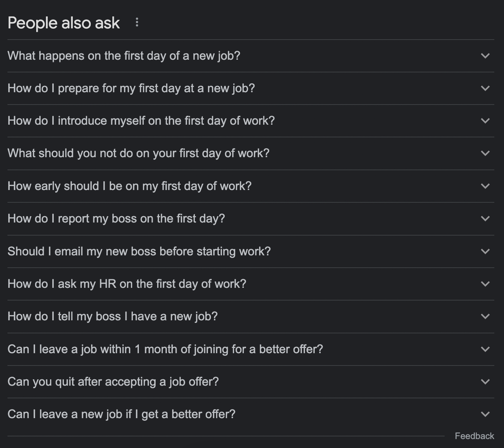Screen dimensions: 504x448
Task: Expand 'Can I leave a job within 1 month of joining for a better offer?'
Action: (485, 349)
